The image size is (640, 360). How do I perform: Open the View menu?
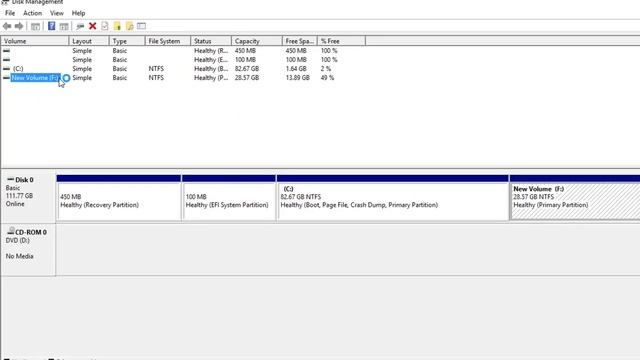tap(57, 13)
